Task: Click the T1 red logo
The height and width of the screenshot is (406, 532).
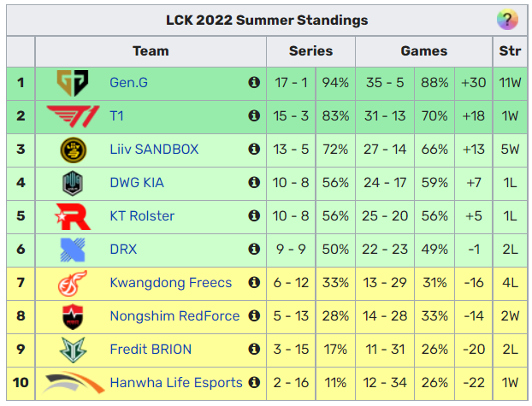Action: point(73,116)
